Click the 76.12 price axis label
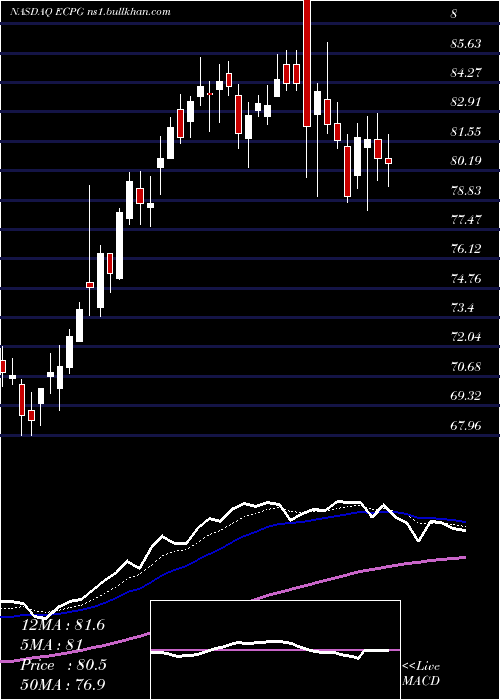The width and height of the screenshot is (500, 700). click(466, 249)
